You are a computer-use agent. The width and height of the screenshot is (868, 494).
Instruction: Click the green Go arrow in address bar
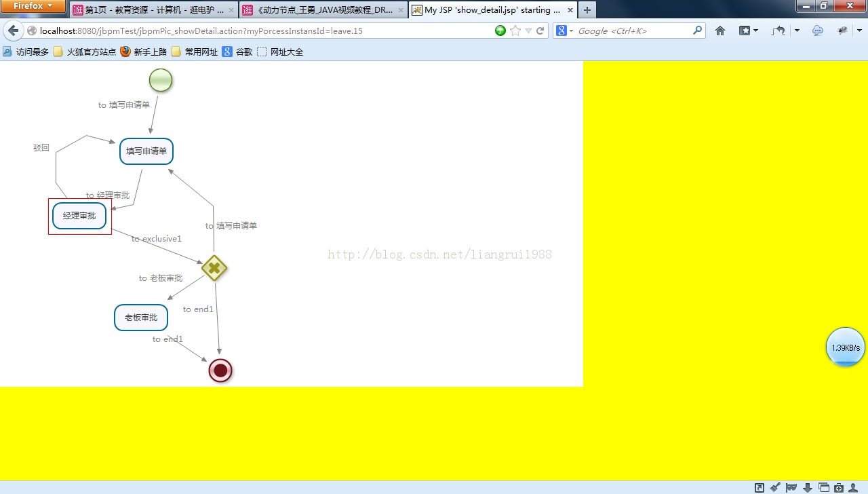click(x=500, y=31)
